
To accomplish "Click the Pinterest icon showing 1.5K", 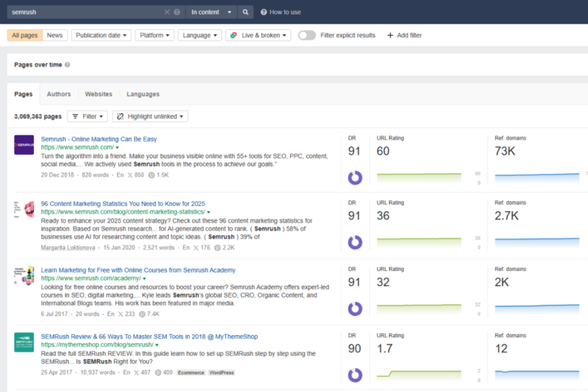I will (151, 175).
